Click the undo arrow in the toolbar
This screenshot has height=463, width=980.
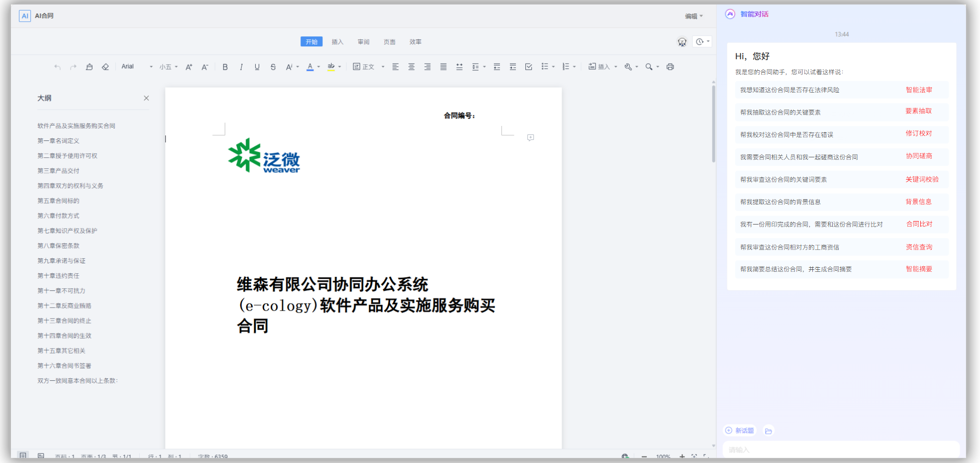(58, 67)
